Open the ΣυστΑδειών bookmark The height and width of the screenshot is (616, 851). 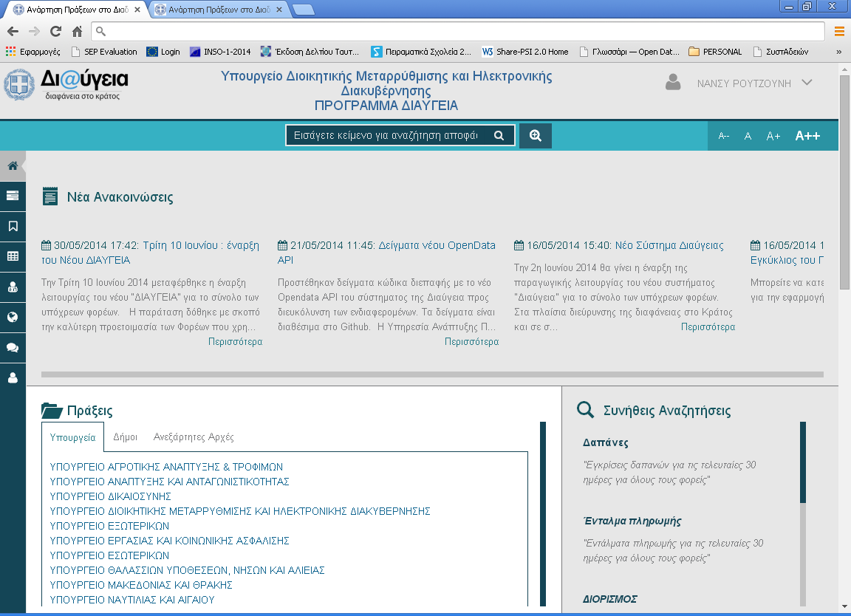(x=781, y=52)
